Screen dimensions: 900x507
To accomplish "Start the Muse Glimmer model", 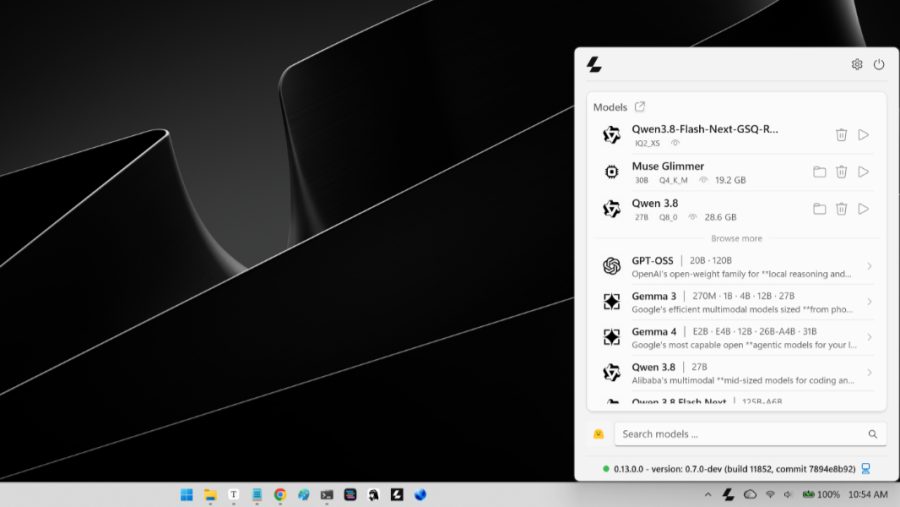I will click(x=863, y=172).
